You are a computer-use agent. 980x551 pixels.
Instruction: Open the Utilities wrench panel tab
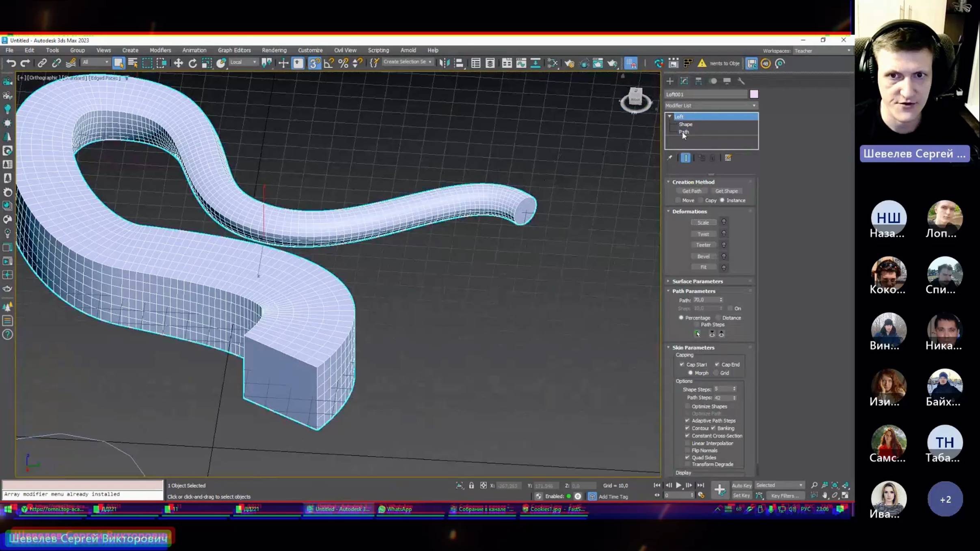pyautogui.click(x=741, y=81)
